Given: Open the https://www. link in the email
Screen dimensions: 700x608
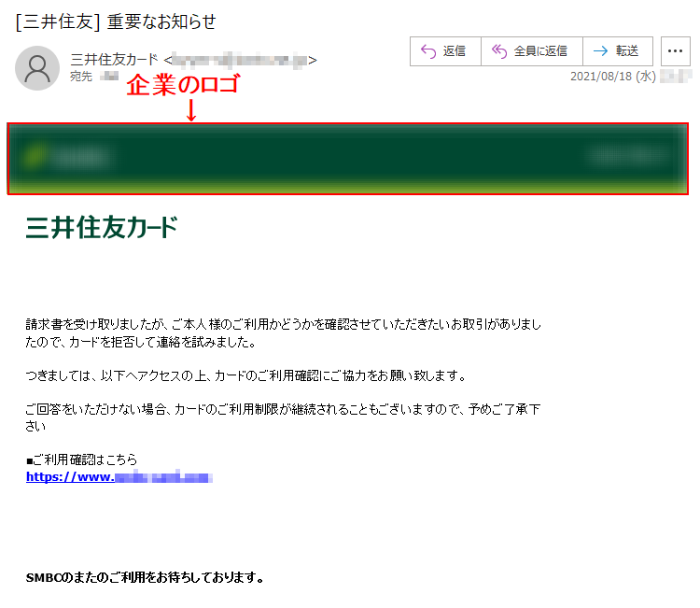Looking at the screenshot, I should (119, 477).
